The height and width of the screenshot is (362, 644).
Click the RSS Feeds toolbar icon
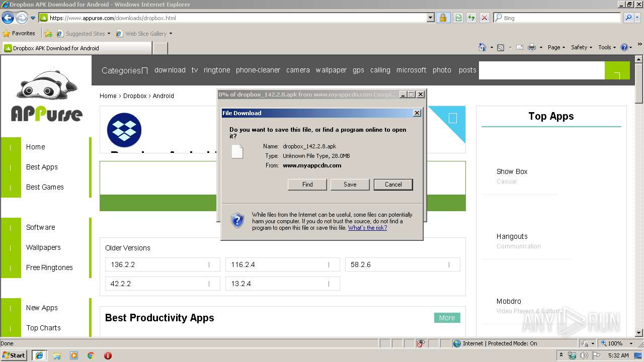point(501,47)
